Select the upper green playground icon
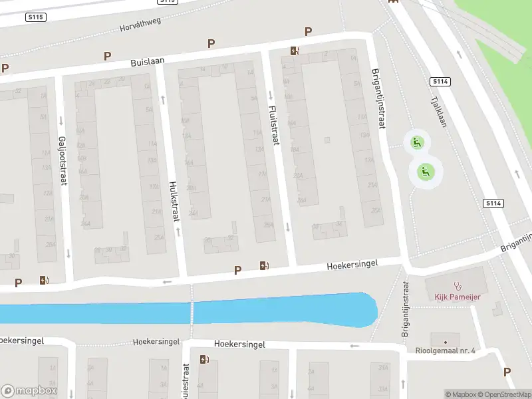532x399 pixels. click(417, 142)
